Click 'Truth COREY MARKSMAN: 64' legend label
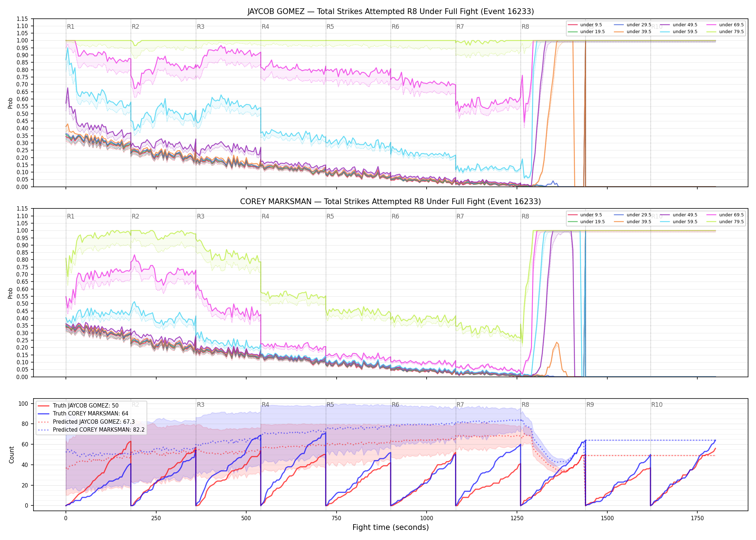Screen dimensions: 756x540 coord(90,414)
